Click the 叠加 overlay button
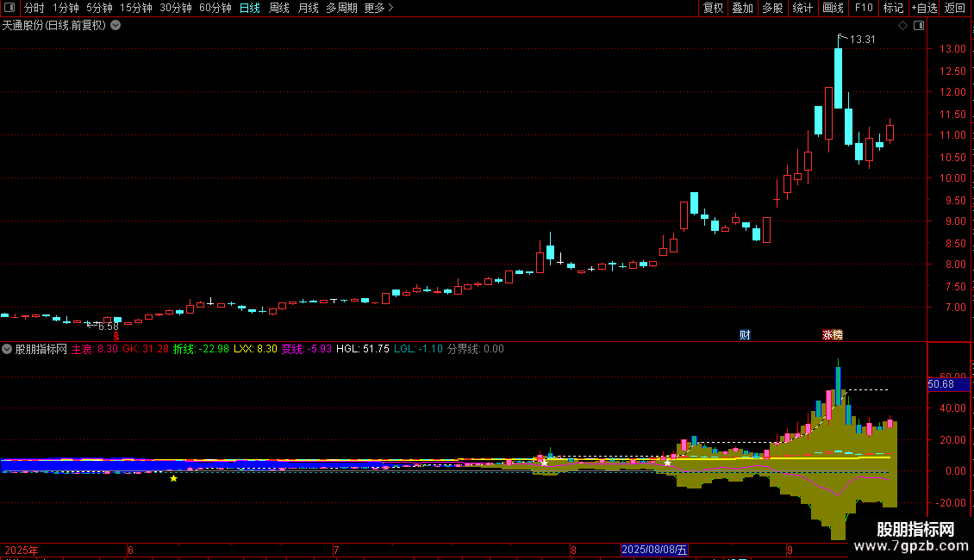The width and height of the screenshot is (974, 560). (743, 8)
